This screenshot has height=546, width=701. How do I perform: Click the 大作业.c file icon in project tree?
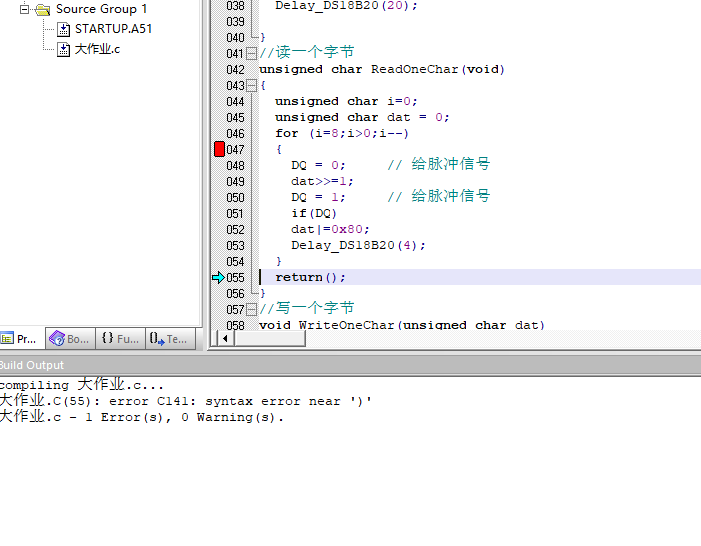pos(64,49)
